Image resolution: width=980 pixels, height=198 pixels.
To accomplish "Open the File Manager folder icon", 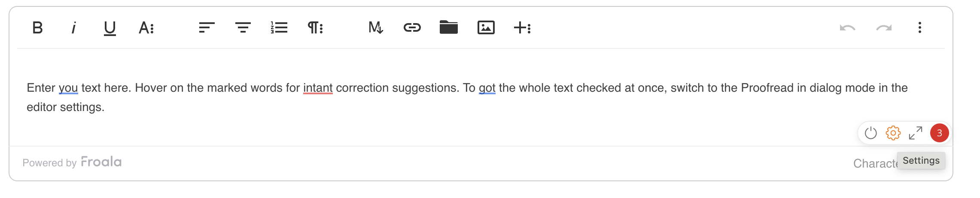I will pyautogui.click(x=449, y=27).
